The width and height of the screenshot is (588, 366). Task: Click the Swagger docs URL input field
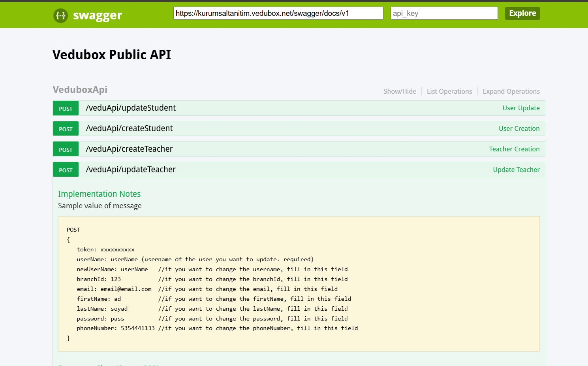[x=278, y=13]
